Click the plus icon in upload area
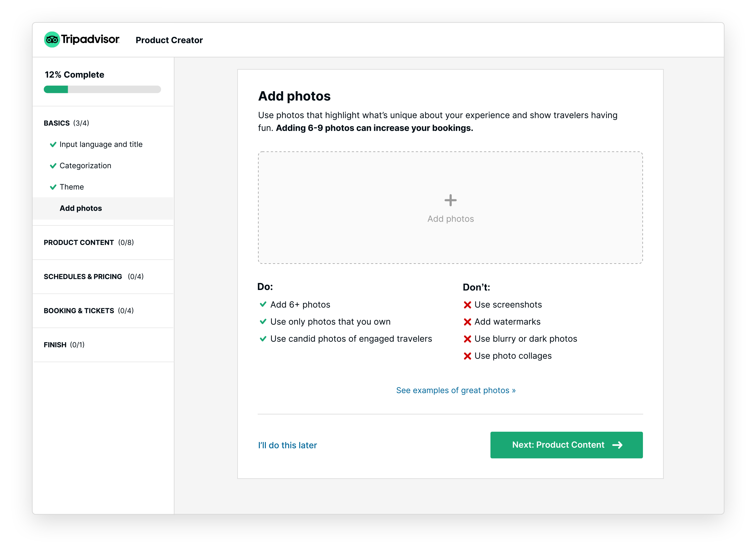 click(450, 200)
